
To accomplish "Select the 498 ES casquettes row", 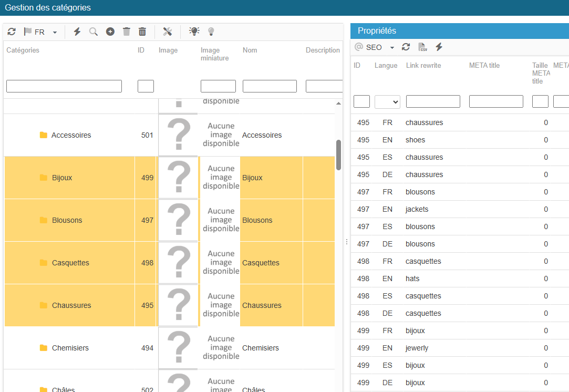I will click(x=460, y=296).
